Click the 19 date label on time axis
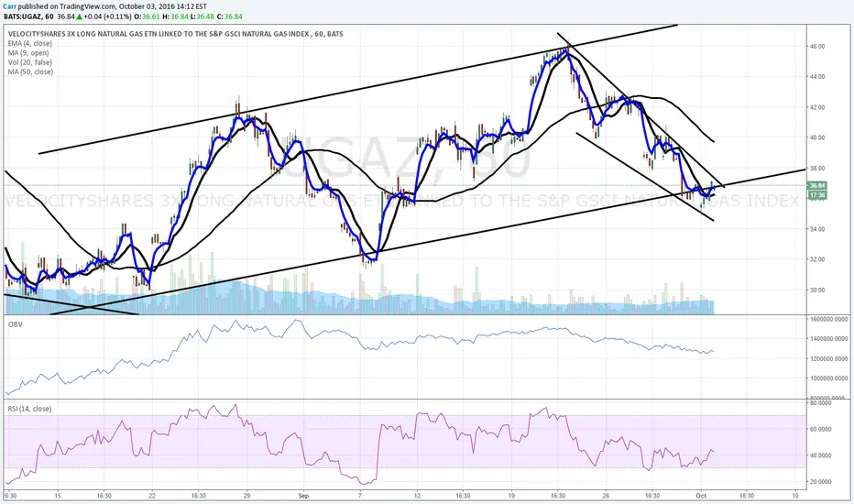The width and height of the screenshot is (854, 504). 511,496
